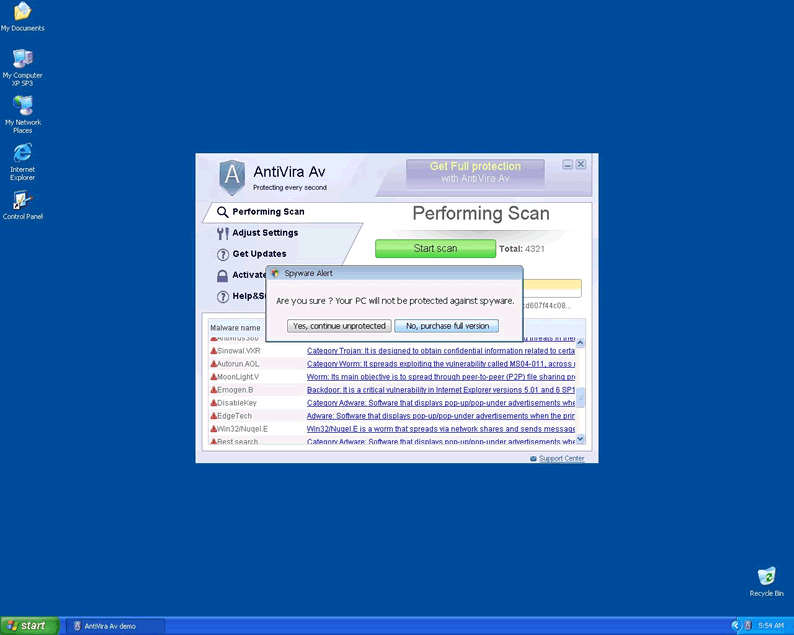Click the Activate padlock icon

click(x=223, y=275)
